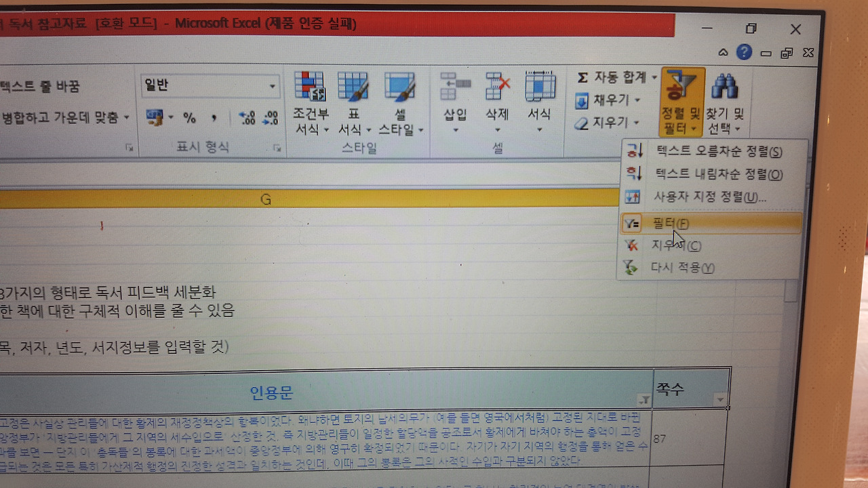Select the 표 서식 (Format as Table) icon
This screenshot has height=488, width=868.
[353, 102]
